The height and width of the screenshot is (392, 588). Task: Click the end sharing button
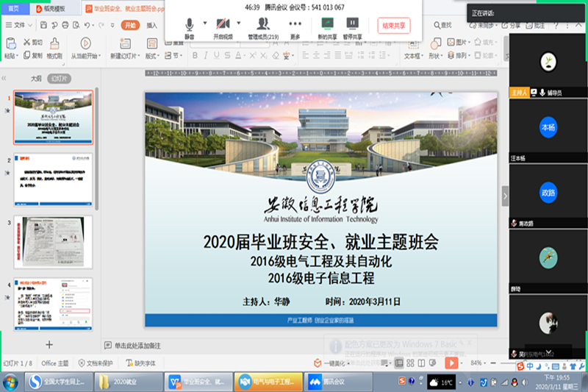click(394, 25)
